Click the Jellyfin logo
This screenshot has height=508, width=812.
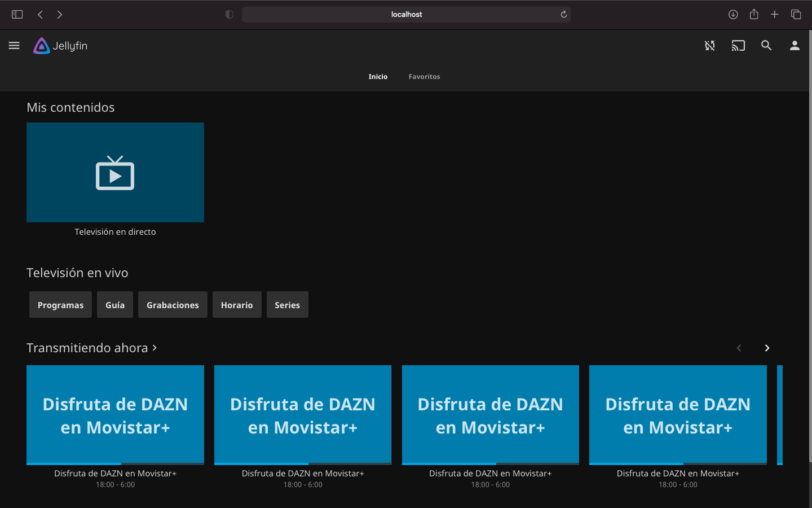click(x=60, y=46)
